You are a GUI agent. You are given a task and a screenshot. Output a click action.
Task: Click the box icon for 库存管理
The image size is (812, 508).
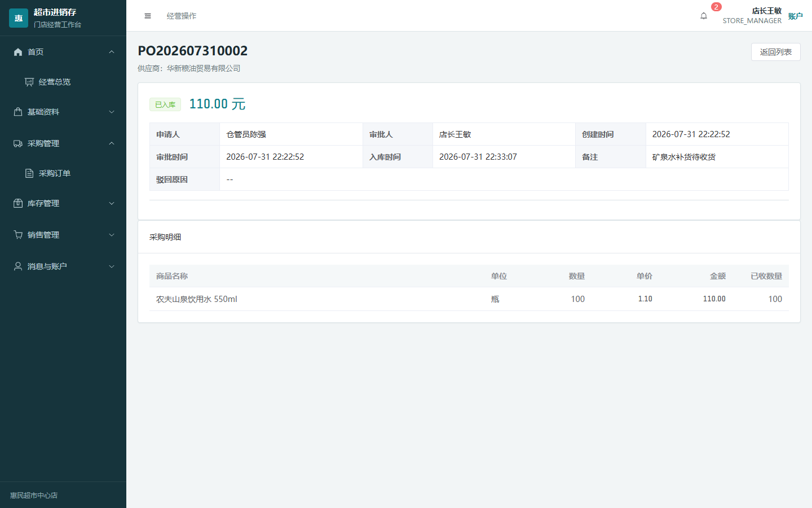pos(18,203)
